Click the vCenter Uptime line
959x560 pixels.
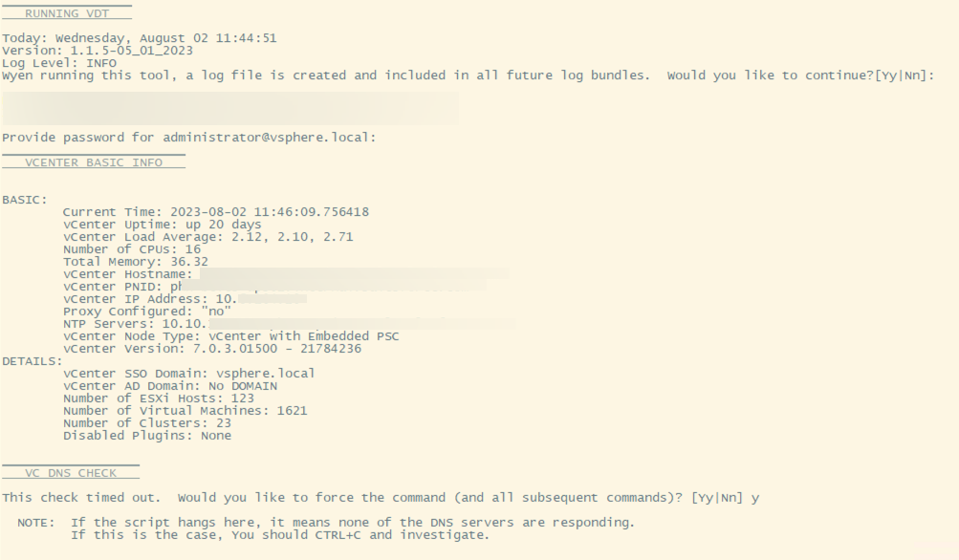162,225
